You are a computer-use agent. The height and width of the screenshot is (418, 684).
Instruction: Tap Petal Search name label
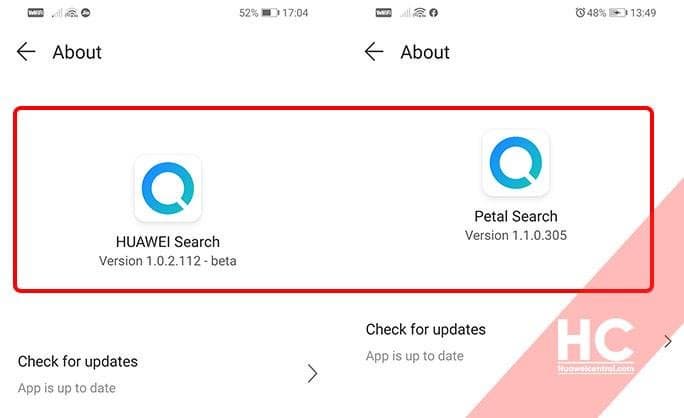coord(516,216)
